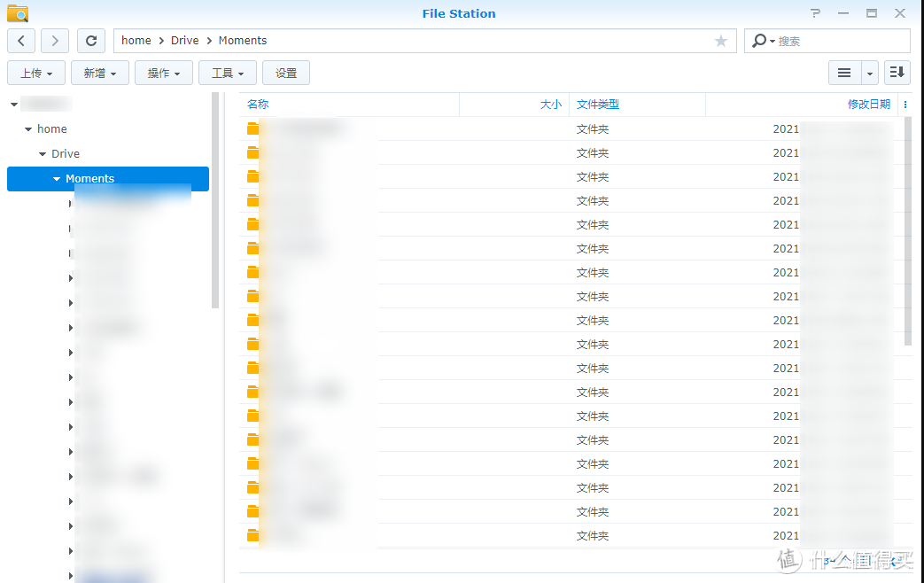Refresh the current folder listing
Image resolution: width=924 pixels, height=583 pixels.
[90, 41]
